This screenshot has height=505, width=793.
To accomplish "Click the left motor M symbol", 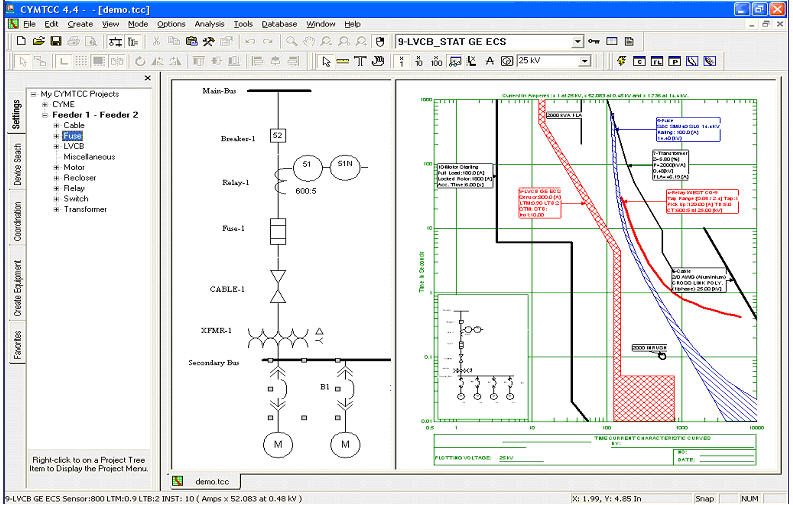I will pyautogui.click(x=278, y=444).
